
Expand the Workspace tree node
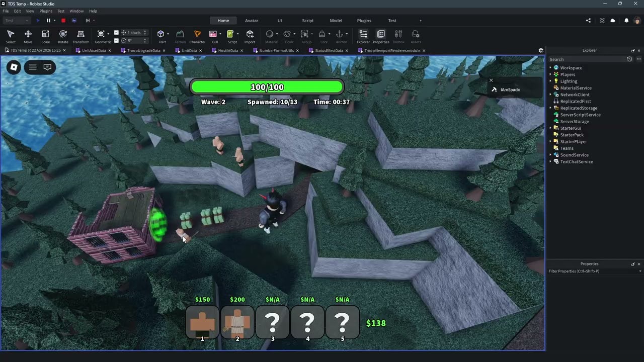tap(550, 67)
